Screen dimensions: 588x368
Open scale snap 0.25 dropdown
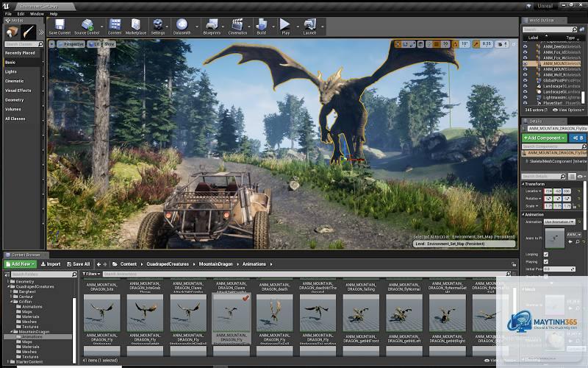click(487, 44)
